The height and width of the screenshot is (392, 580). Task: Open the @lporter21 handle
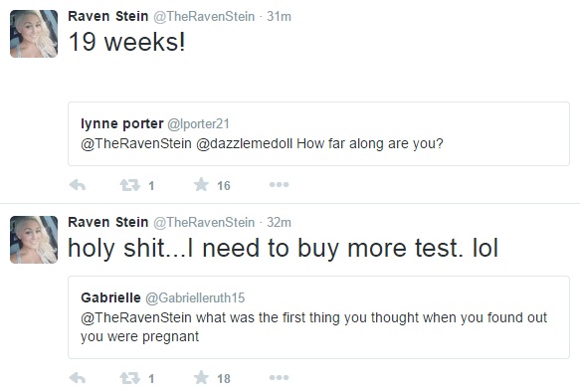(x=198, y=123)
